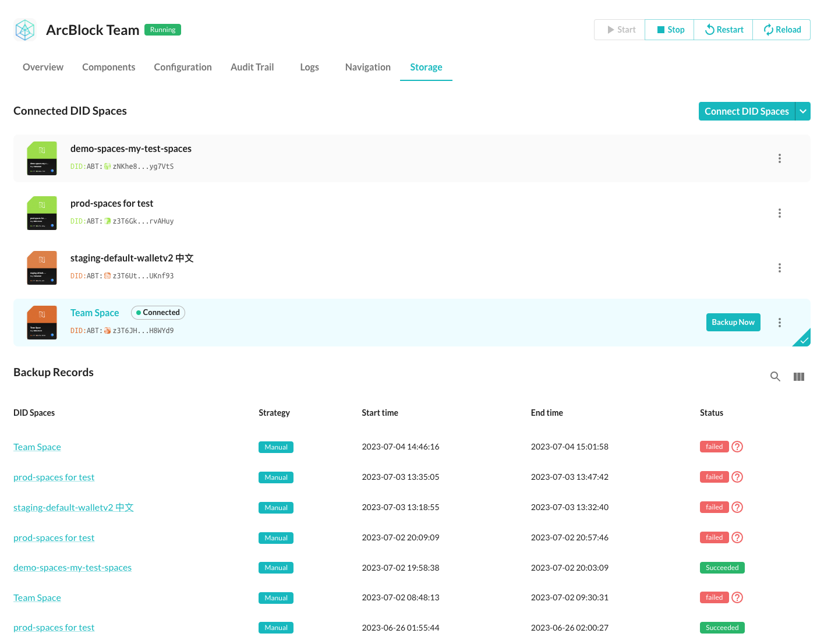Image resolution: width=817 pixels, height=644 pixels.
Task: Click the Restart button
Action: point(724,30)
